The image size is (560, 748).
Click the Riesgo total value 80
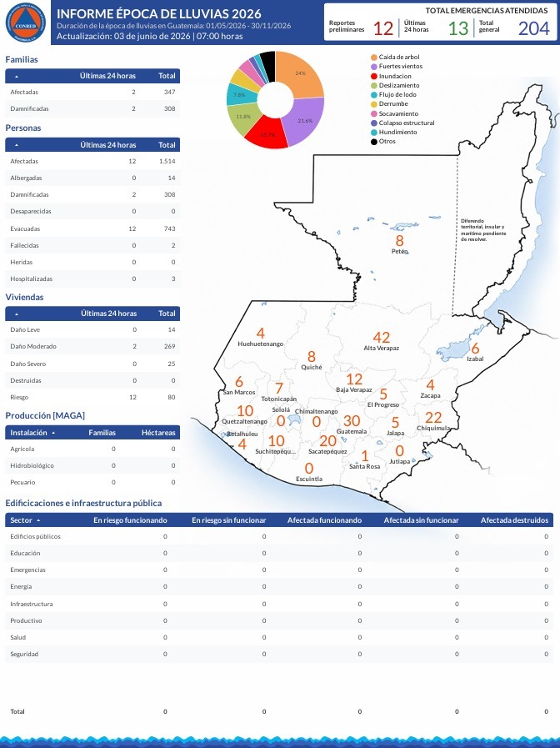coord(172,398)
